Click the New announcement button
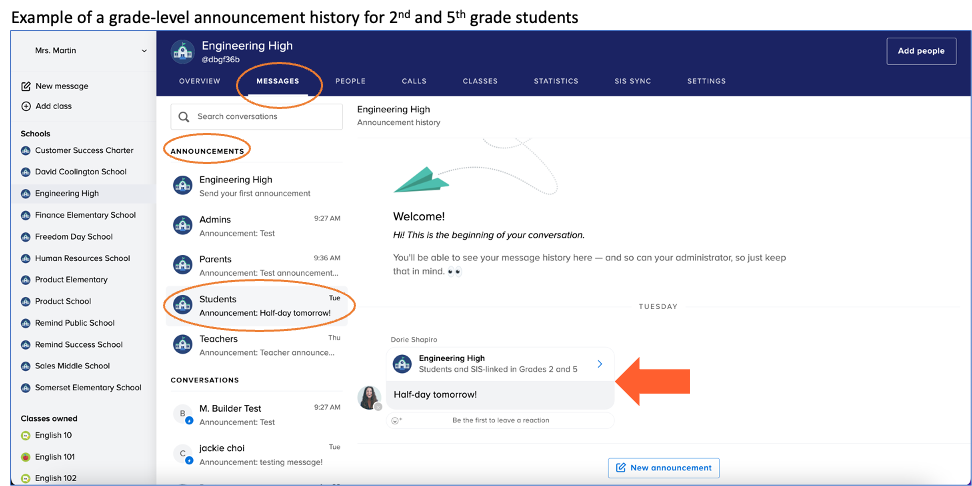 [663, 467]
